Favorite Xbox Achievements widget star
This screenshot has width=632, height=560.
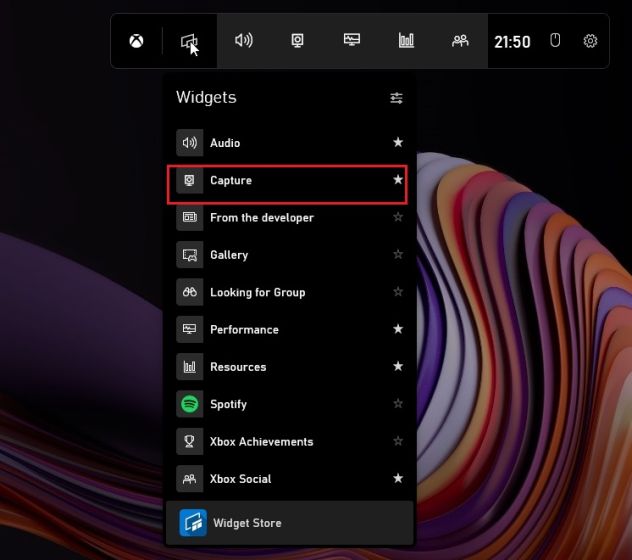point(398,441)
